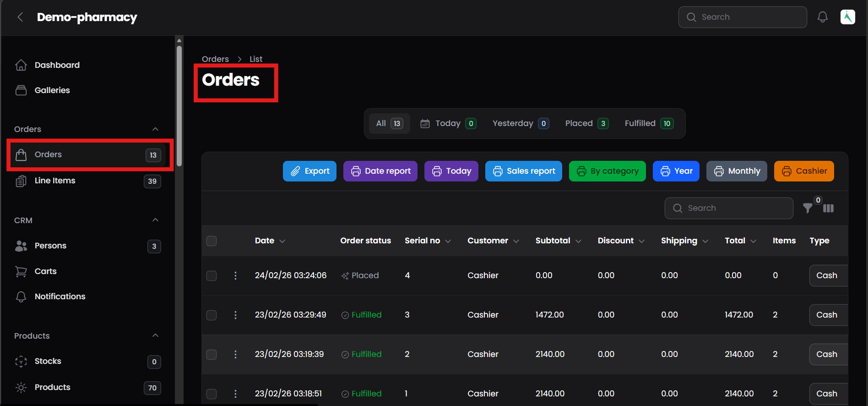This screenshot has width=868, height=406.
Task: Open row actions menu for serial no 4
Action: tap(235, 275)
